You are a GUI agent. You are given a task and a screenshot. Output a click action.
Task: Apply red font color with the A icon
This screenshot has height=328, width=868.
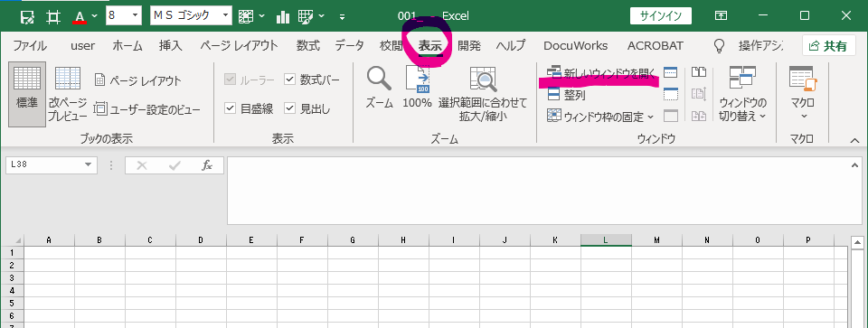click(x=80, y=16)
